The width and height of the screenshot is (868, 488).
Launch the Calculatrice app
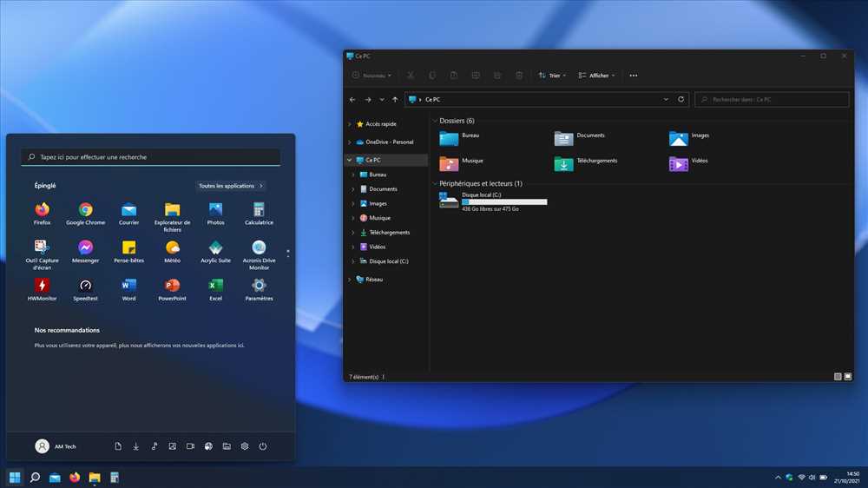tap(259, 214)
